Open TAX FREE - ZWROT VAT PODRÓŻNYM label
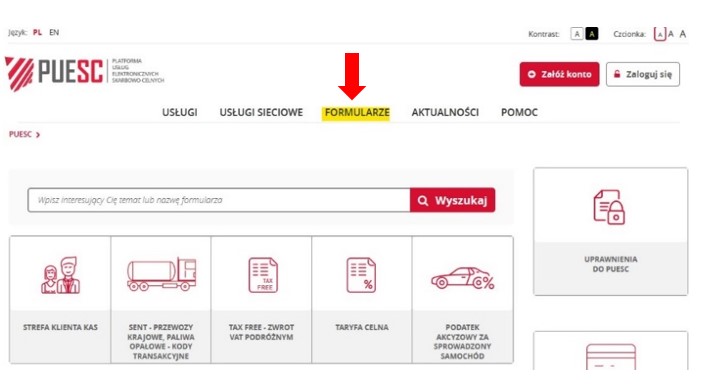 (x=261, y=332)
